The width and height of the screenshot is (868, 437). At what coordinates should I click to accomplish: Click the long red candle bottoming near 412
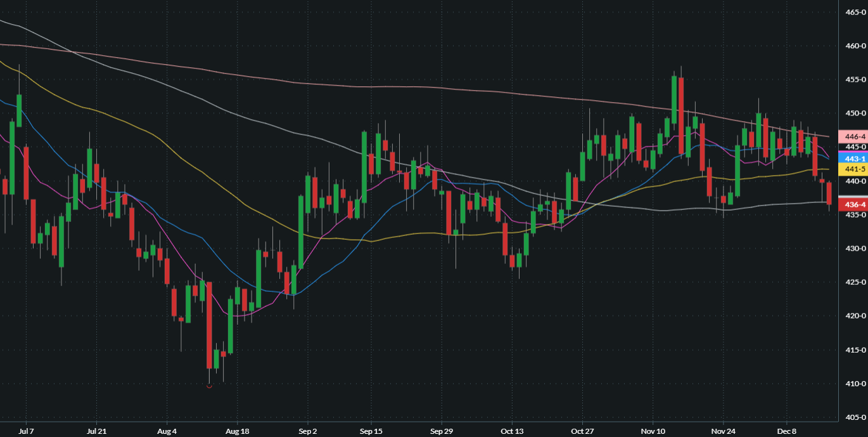[x=209, y=323]
